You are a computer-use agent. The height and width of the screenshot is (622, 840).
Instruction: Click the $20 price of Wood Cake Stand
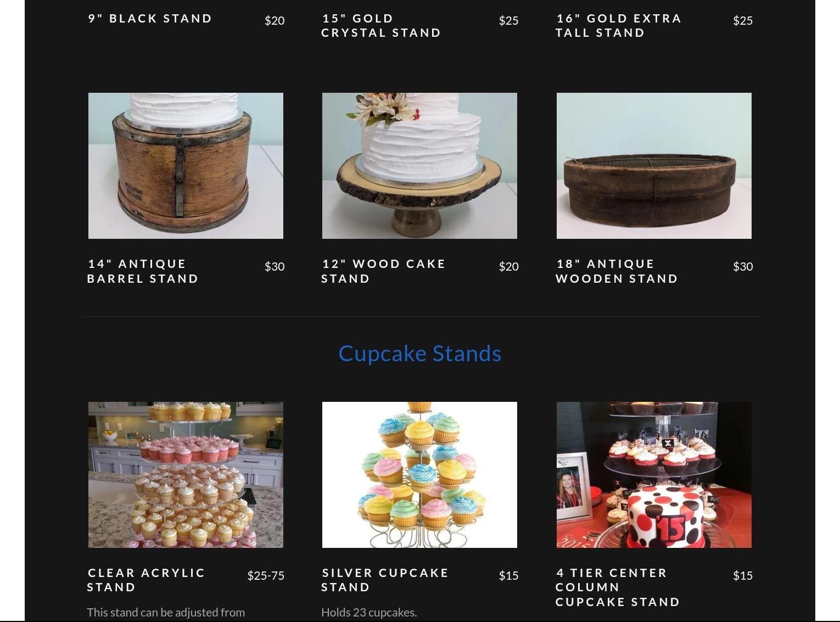tap(509, 266)
